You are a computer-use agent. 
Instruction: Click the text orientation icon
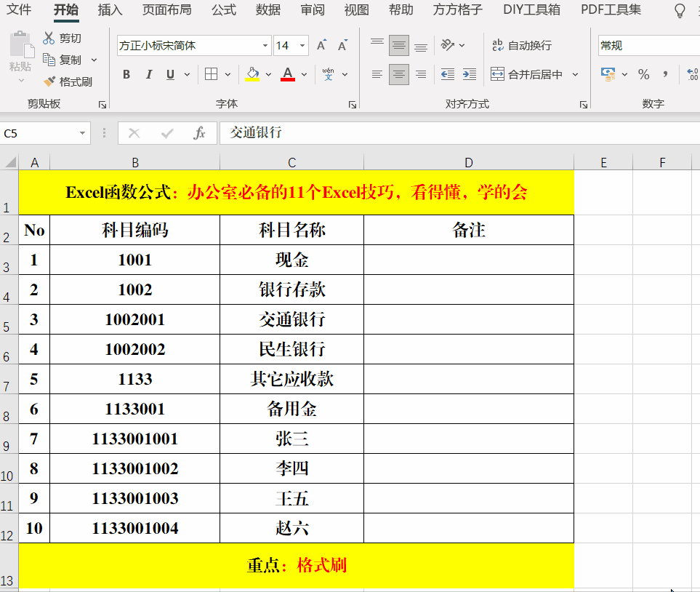pos(447,45)
